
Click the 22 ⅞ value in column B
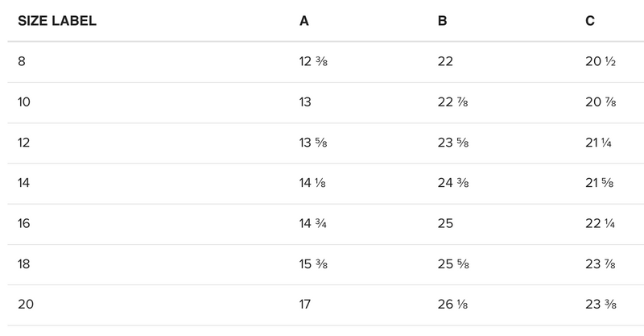pyautogui.click(x=453, y=102)
